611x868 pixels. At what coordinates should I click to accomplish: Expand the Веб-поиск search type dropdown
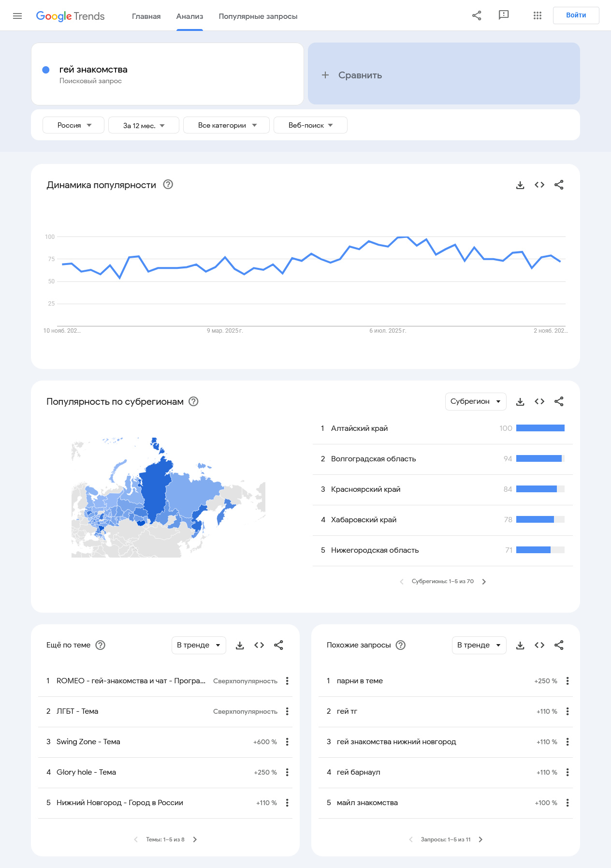click(x=310, y=125)
